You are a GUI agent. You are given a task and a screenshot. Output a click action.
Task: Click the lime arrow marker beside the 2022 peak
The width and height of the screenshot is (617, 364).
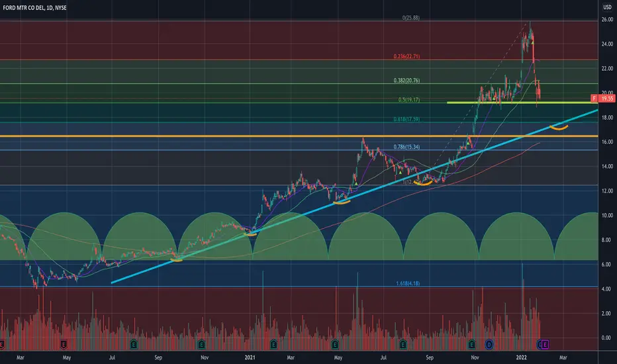pyautogui.click(x=533, y=42)
